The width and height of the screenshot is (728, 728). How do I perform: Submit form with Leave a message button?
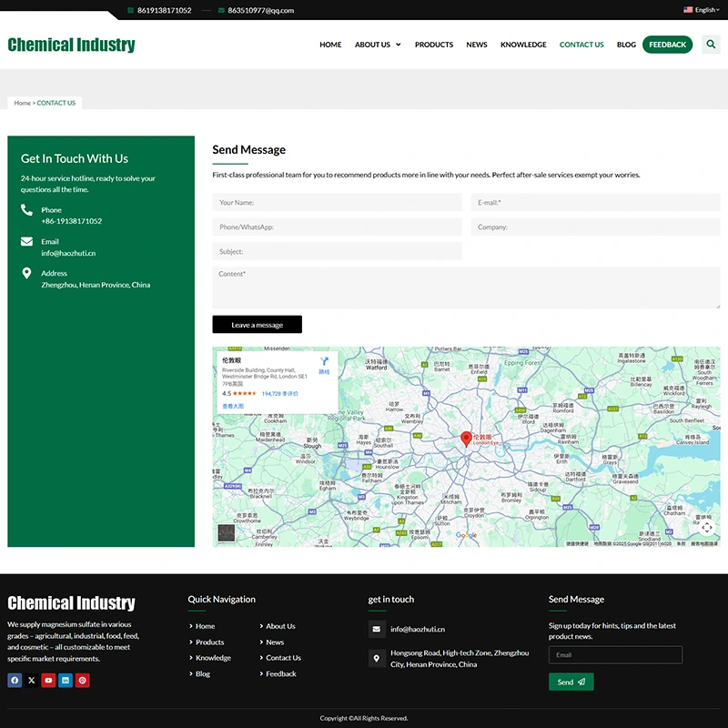(257, 325)
